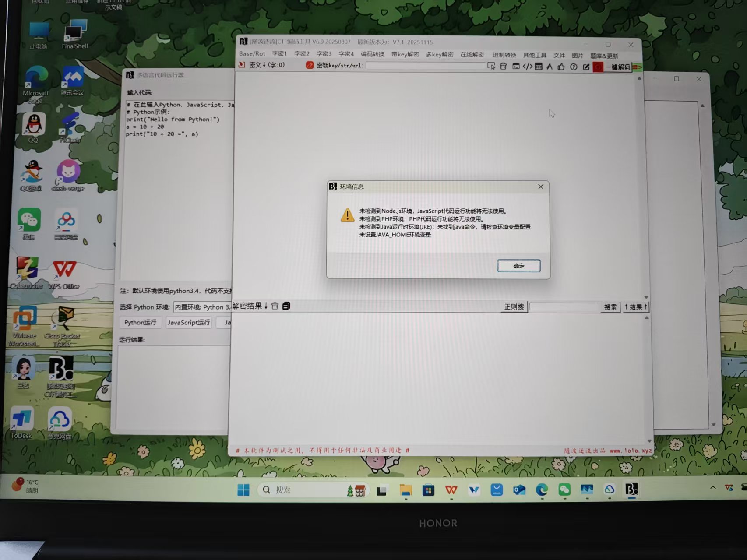Click the red square icon before 一键解码
This screenshot has height=560, width=747.
pyautogui.click(x=598, y=67)
